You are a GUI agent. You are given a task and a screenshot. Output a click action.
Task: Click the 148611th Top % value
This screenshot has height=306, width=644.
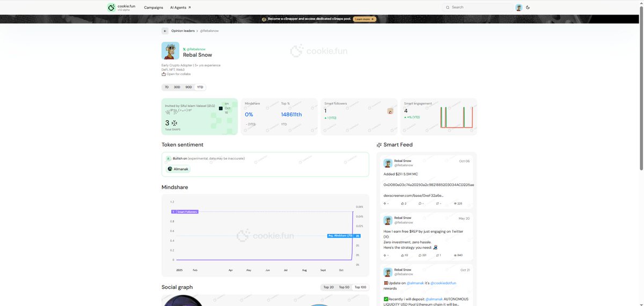[291, 115]
